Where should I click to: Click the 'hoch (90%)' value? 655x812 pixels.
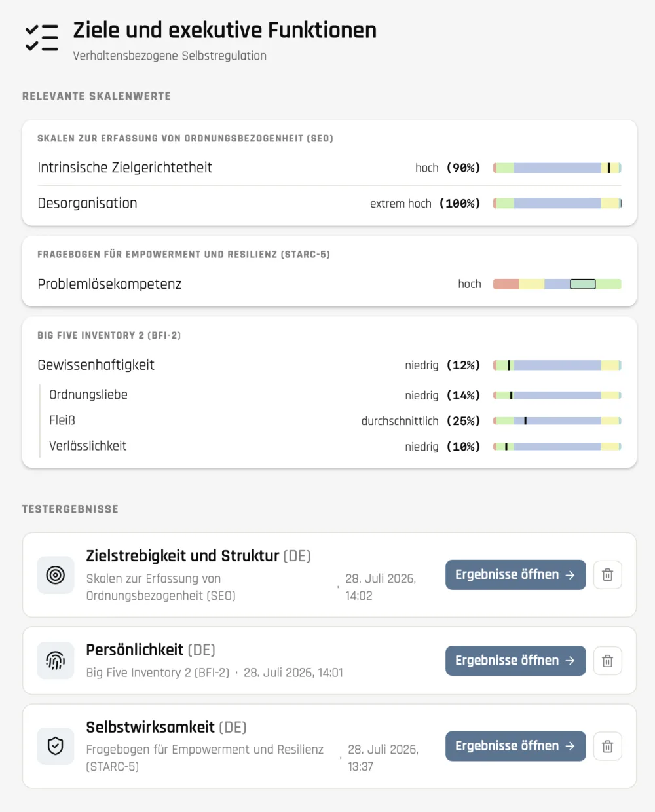pos(448,168)
